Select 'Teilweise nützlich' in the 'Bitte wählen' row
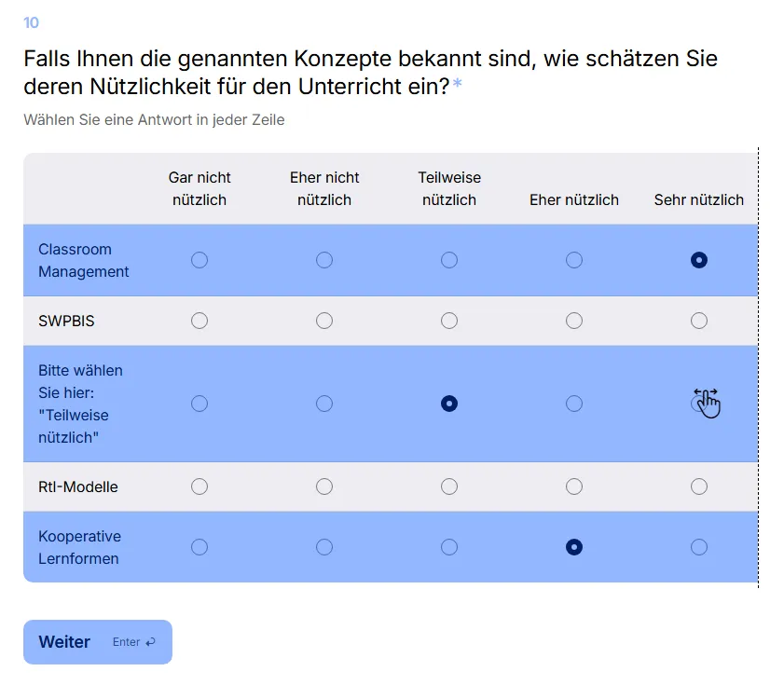Screen dimensions: 784x685 coord(449,404)
